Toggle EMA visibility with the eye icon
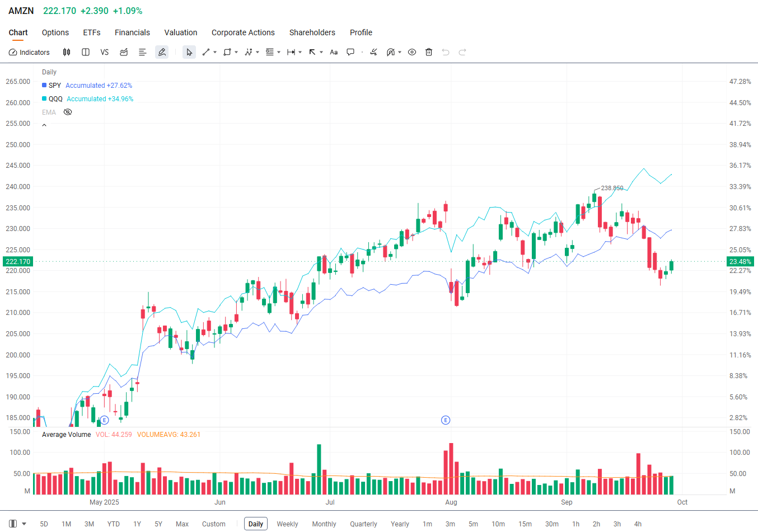Image resolution: width=758 pixels, height=532 pixels. [x=67, y=112]
